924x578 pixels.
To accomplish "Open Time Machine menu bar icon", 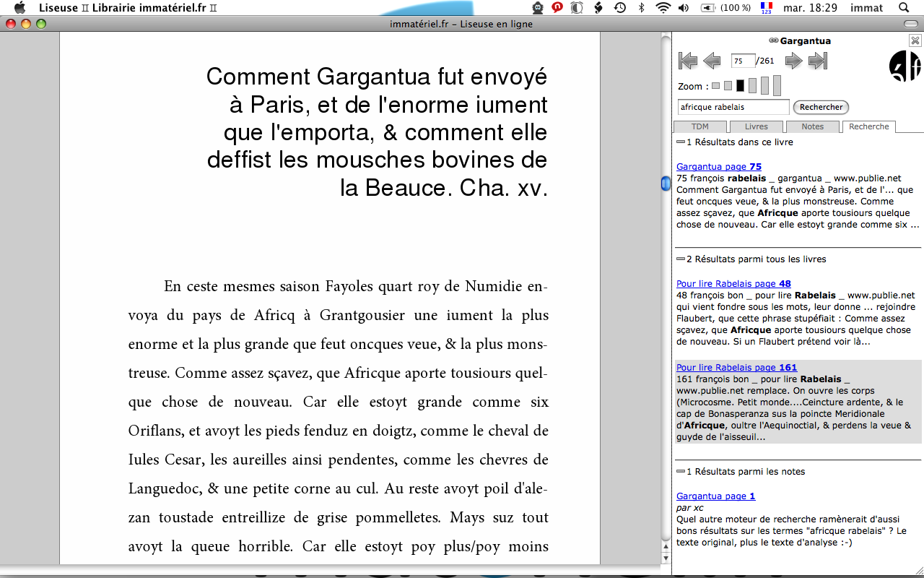I will tap(619, 8).
